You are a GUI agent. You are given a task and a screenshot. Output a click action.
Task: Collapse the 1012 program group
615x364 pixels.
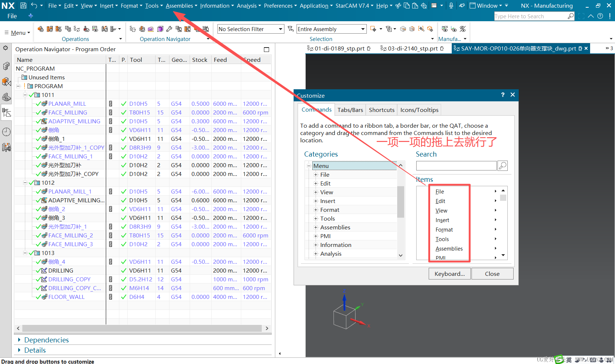click(25, 183)
